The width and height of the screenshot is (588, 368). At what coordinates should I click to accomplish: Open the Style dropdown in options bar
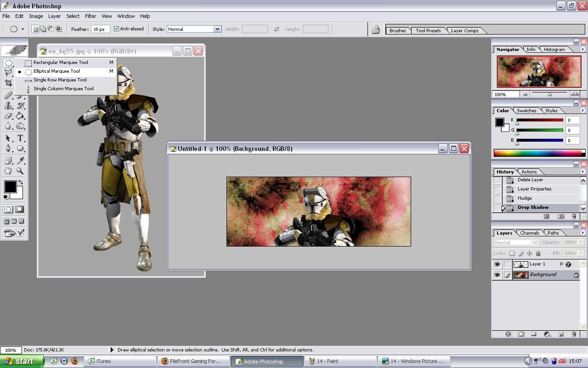[x=217, y=29]
